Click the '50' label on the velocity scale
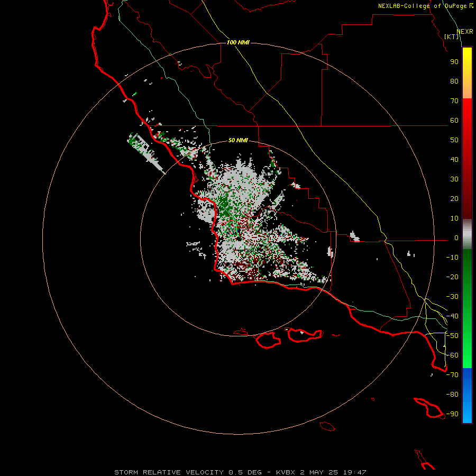 pyautogui.click(x=454, y=140)
